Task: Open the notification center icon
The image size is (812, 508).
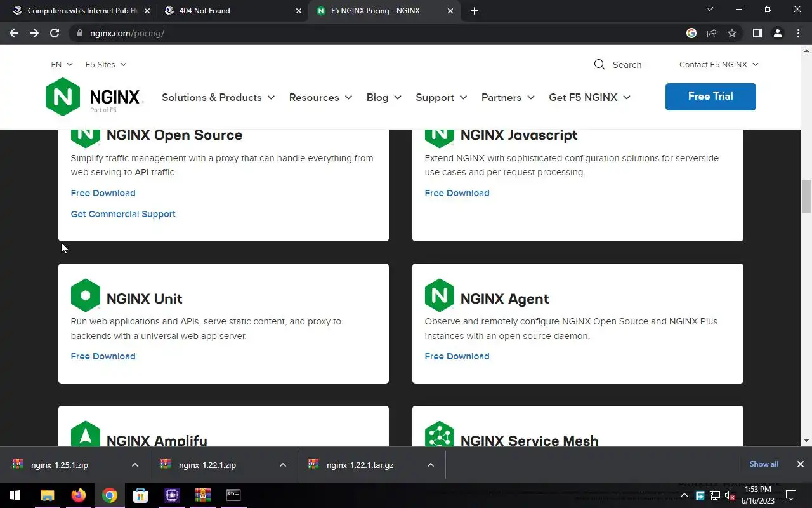Action: pyautogui.click(x=791, y=495)
